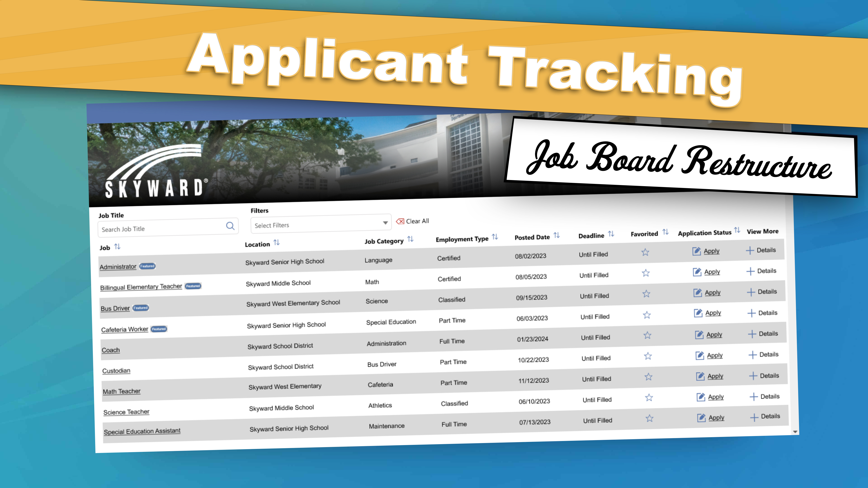
Task: Click the table scrollbar down arrow
Action: (795, 432)
